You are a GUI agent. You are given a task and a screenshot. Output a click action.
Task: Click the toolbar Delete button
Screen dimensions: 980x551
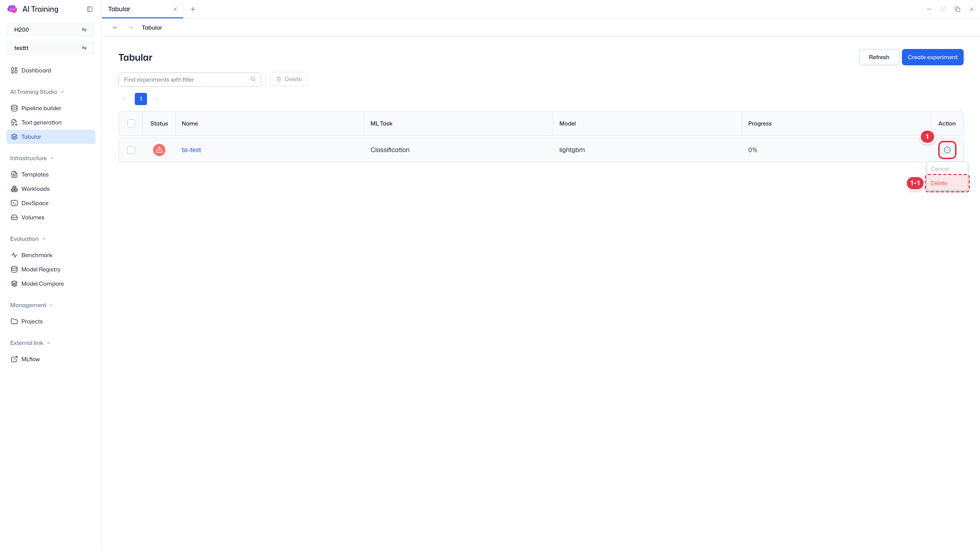click(288, 79)
